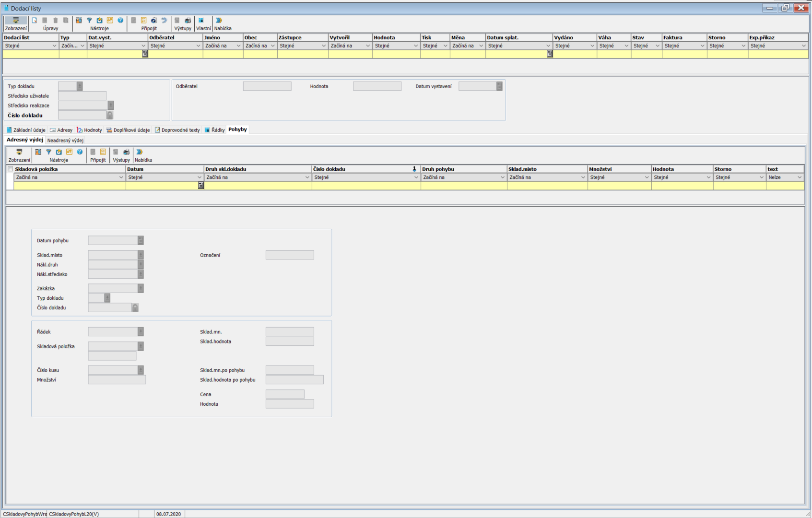Image resolution: width=812 pixels, height=518 pixels.
Task: Click the filter funnel icon in the Pohyby toolbar
Action: (x=48, y=152)
